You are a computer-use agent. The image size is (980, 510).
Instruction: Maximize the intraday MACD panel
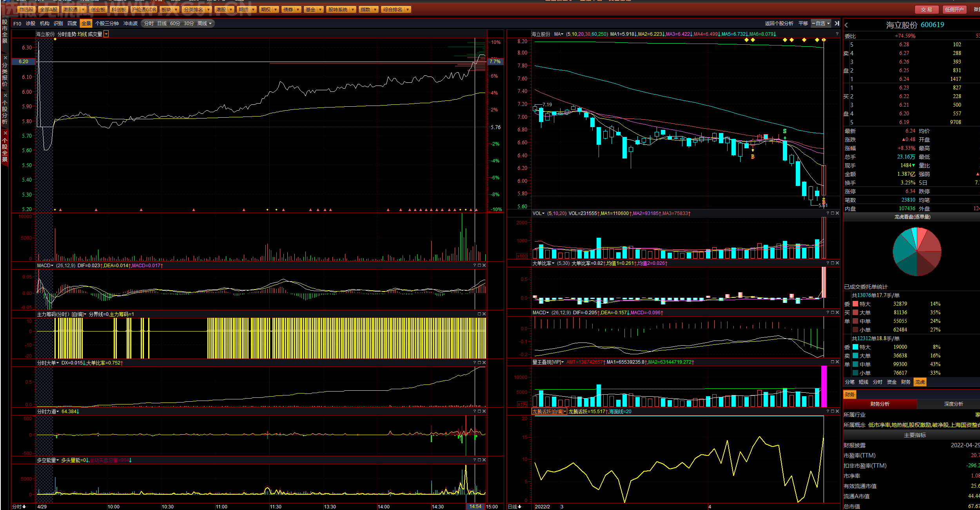pyautogui.click(x=479, y=266)
